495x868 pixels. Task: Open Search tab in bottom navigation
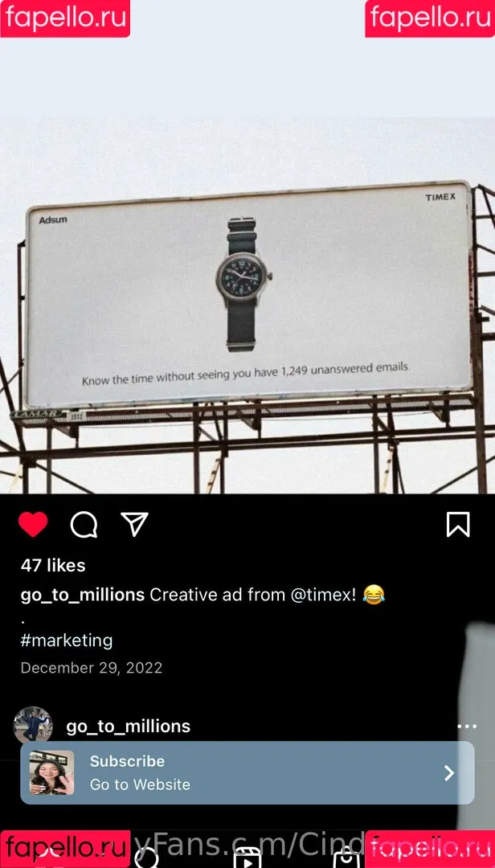146,858
